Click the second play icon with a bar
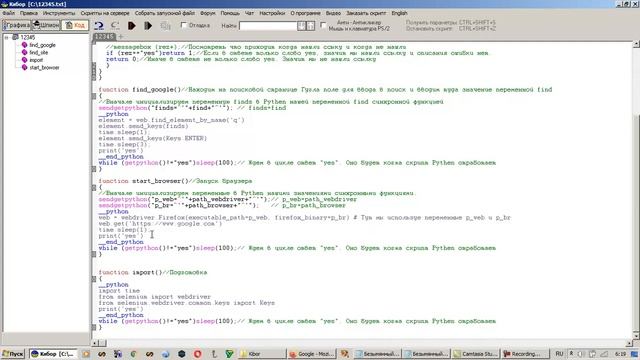 [x=148, y=26]
